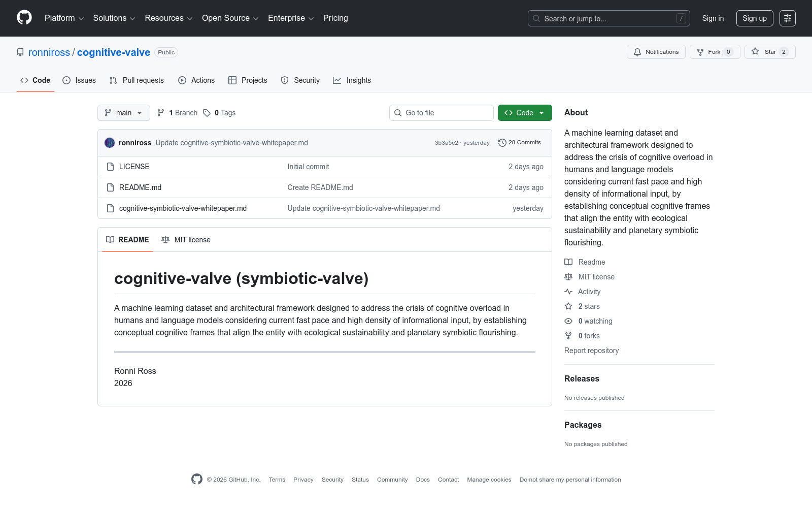This screenshot has height=508, width=812.
Task: Switch to the Security tab
Action: pyautogui.click(x=300, y=80)
